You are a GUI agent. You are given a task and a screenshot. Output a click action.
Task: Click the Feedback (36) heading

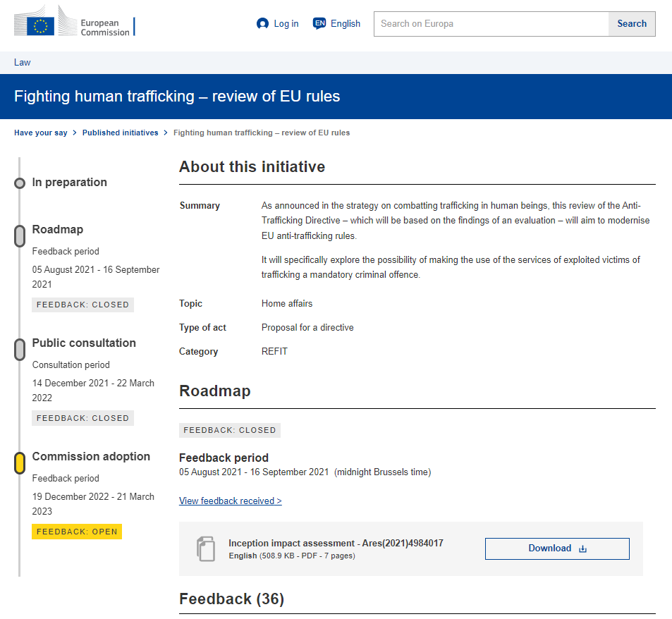pyautogui.click(x=231, y=599)
